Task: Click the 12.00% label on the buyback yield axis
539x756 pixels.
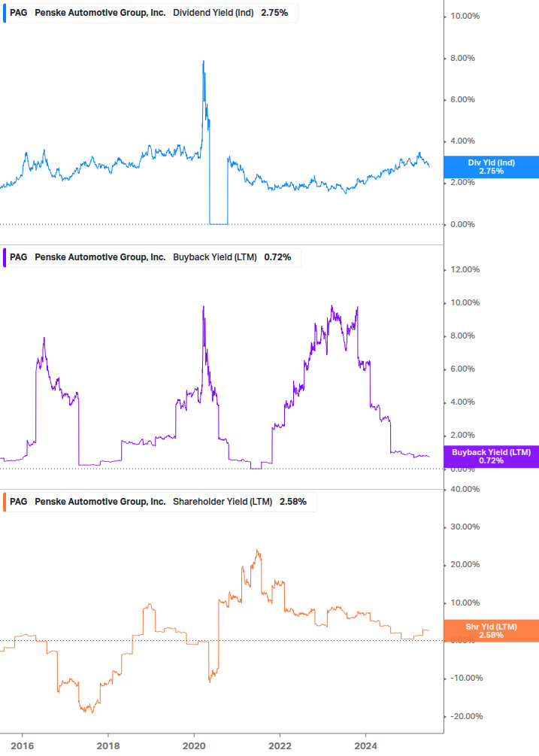Action: point(465,269)
